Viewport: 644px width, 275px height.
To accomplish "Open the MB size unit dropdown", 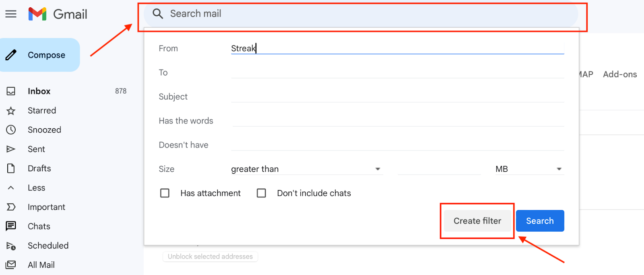I will [x=529, y=169].
